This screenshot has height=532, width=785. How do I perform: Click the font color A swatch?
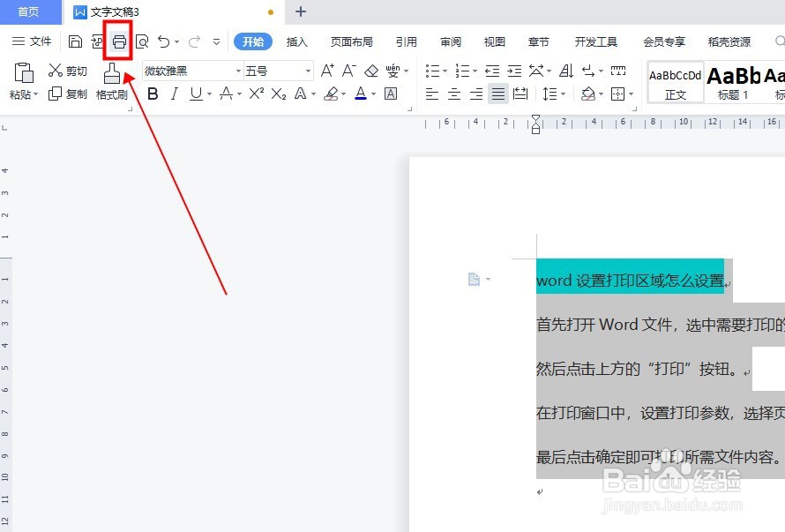[361, 94]
